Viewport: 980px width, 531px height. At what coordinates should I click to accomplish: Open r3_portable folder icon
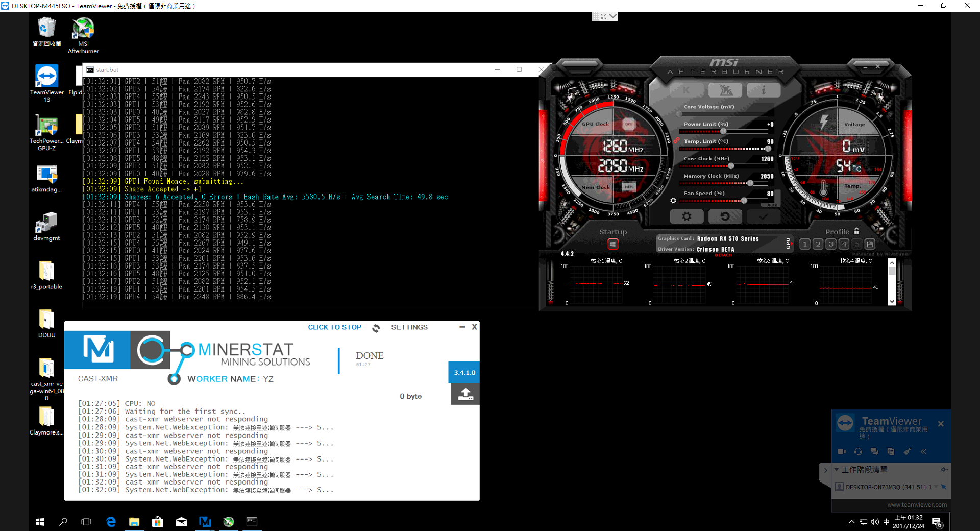(x=46, y=275)
